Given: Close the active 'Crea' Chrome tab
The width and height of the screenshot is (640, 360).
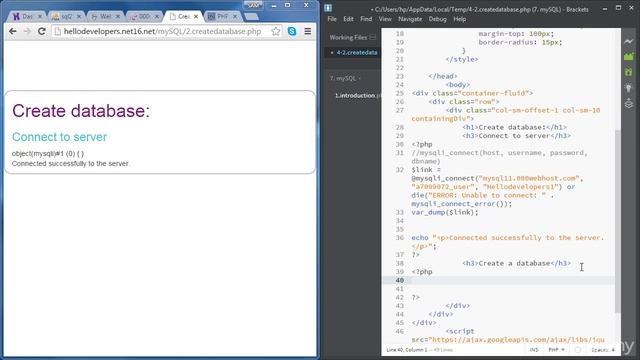Looking at the screenshot, I should click(x=196, y=16).
